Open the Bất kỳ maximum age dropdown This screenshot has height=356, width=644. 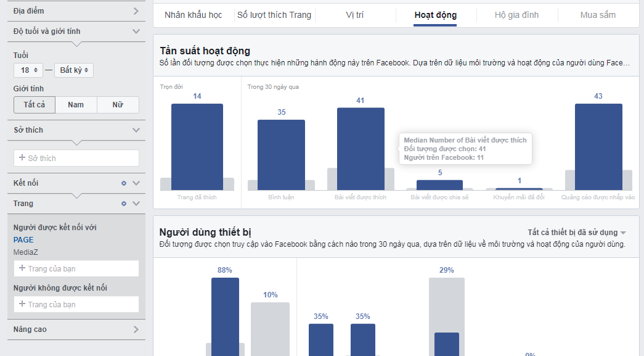(x=75, y=70)
